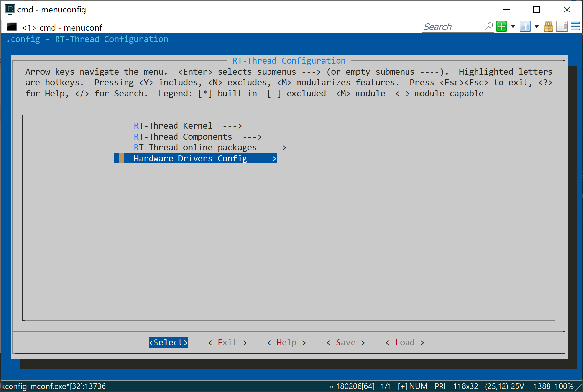The height and width of the screenshot is (392, 583).
Task: Click the console icon on the cmd tab
Action: pyautogui.click(x=12, y=27)
